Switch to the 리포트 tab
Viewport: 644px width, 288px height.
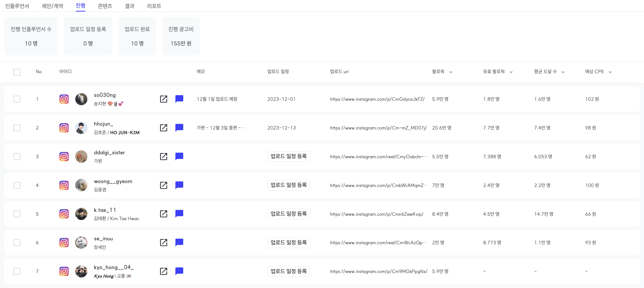(154, 6)
